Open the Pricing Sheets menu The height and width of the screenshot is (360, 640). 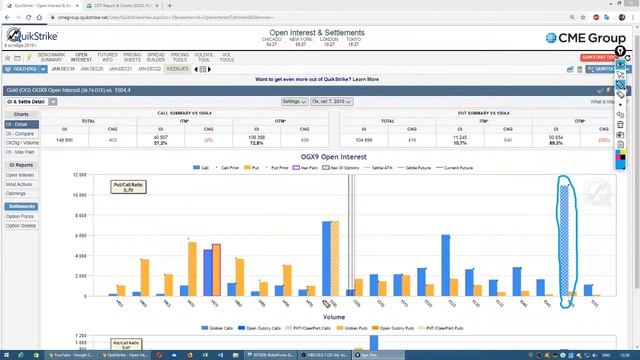pyautogui.click(x=132, y=58)
